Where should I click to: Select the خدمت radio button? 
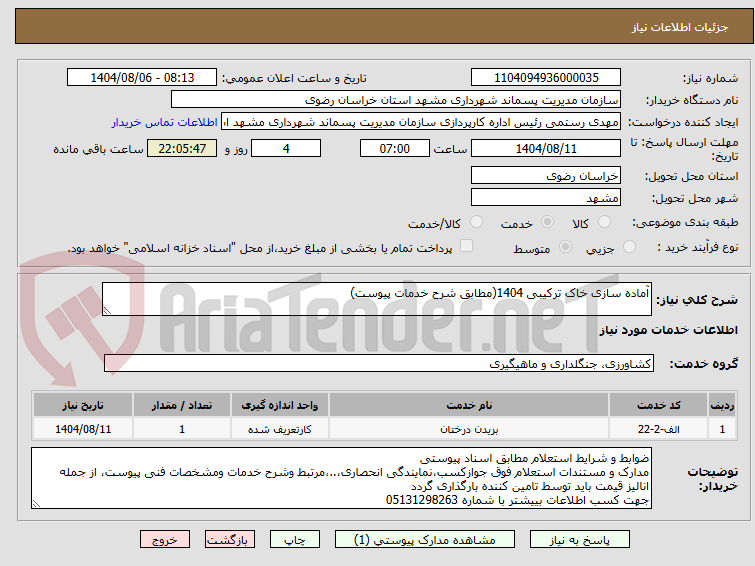coord(547,222)
